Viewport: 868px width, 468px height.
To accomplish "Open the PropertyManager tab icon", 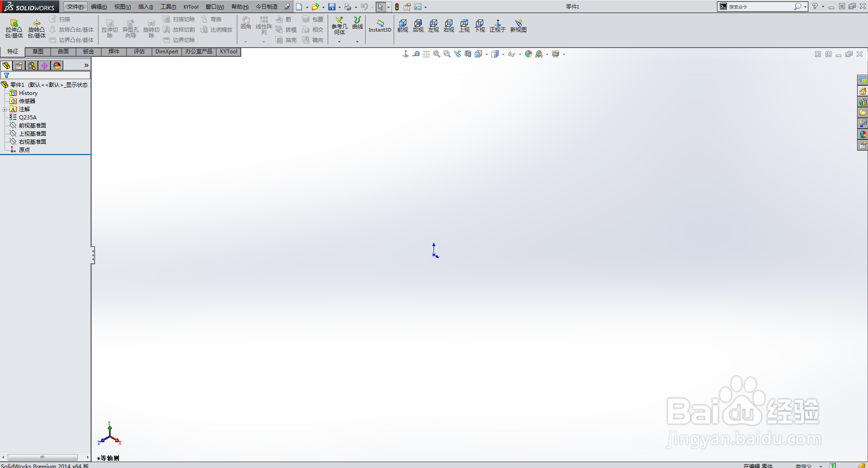I will (x=19, y=66).
